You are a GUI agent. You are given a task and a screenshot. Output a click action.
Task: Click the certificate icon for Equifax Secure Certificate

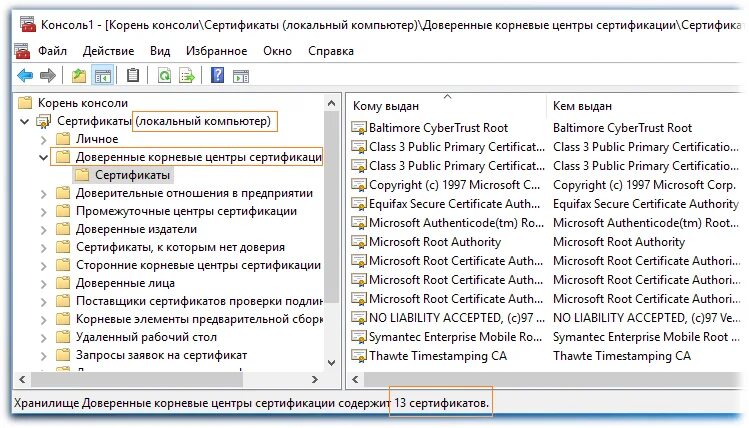[x=359, y=204]
